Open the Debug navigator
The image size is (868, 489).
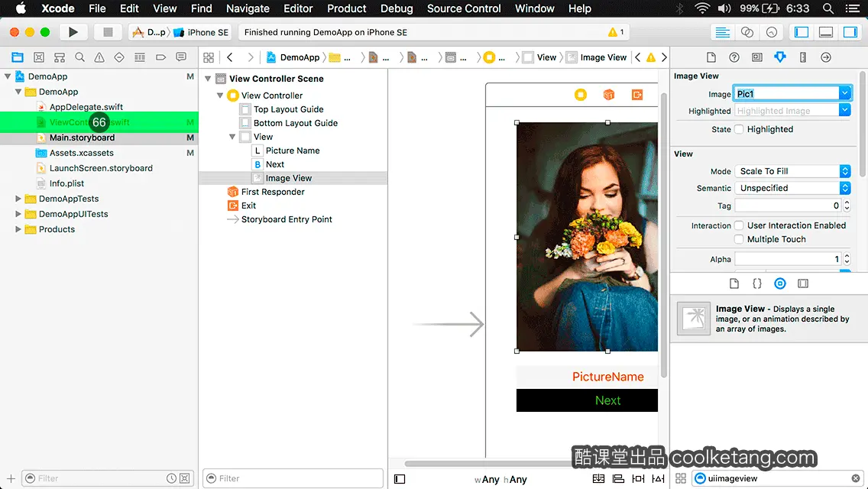tap(140, 57)
